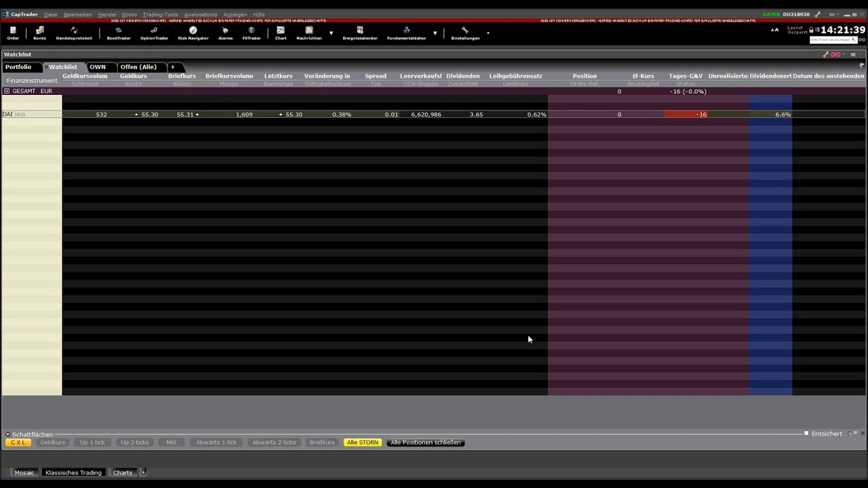This screenshot has width=868, height=488.
Task: Open the Ereigniskalender icon
Action: pyautogui.click(x=359, y=33)
